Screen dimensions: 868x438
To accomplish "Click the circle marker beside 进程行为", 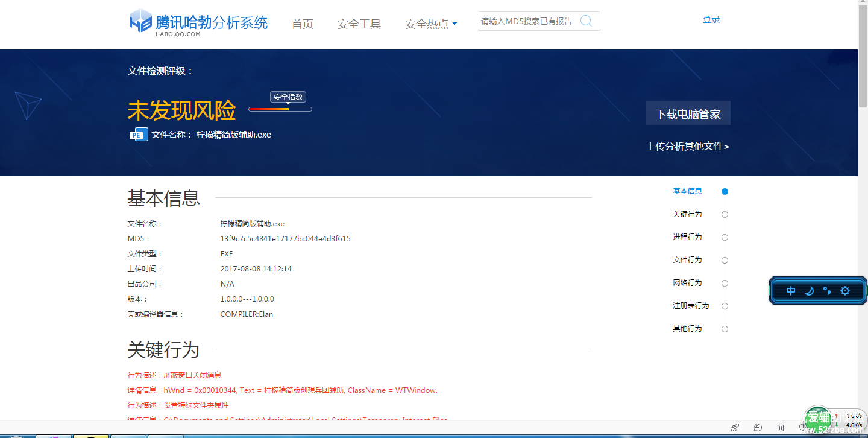I will click(x=725, y=237).
